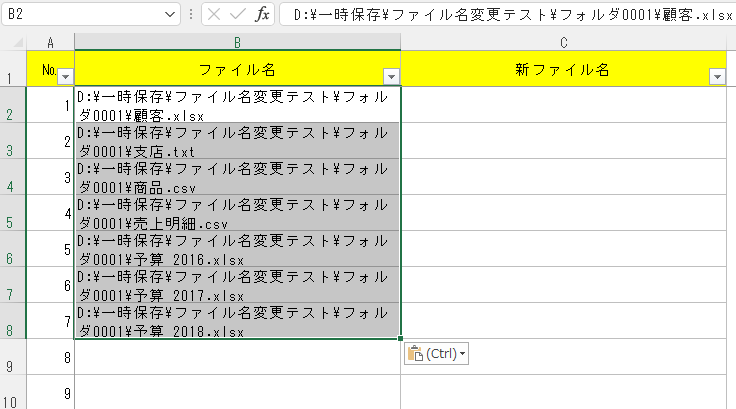Viewport: 736px width, 409px height.
Task: Click the No. cell with value 5
Action: pyautogui.click(x=51, y=249)
